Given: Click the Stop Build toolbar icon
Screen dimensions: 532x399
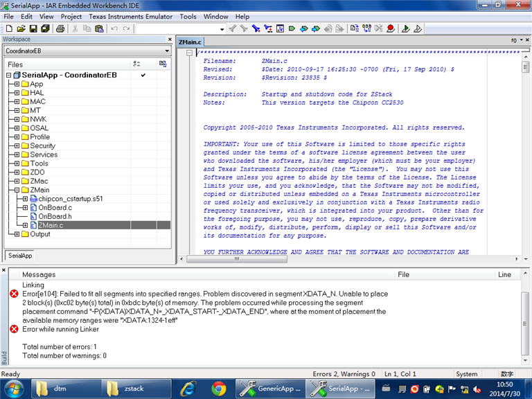Looking at the screenshot, I should click(x=379, y=29).
